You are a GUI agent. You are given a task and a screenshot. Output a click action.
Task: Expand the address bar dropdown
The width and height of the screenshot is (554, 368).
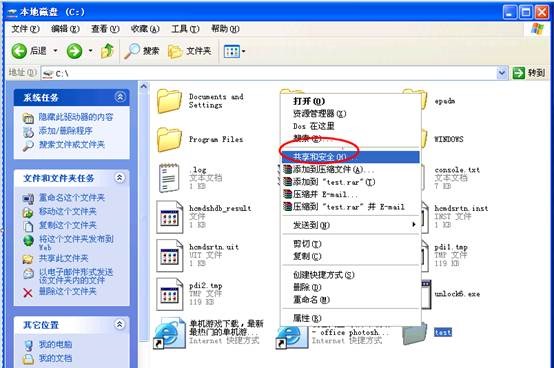(502, 73)
